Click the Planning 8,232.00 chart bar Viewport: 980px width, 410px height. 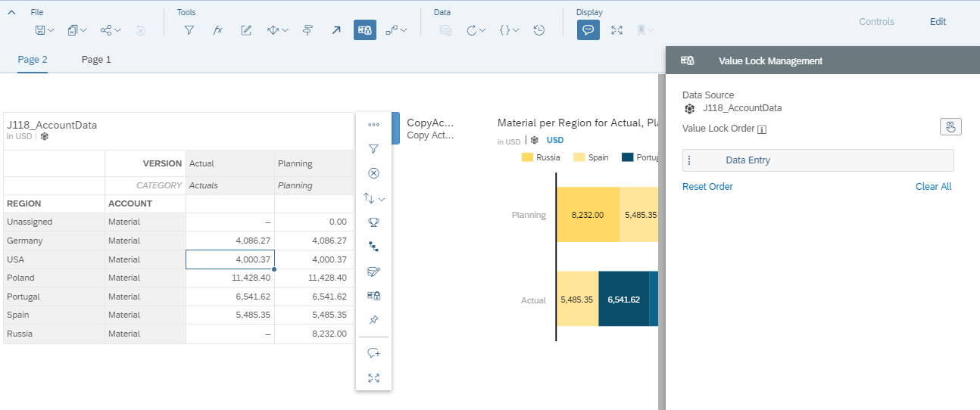(x=588, y=215)
